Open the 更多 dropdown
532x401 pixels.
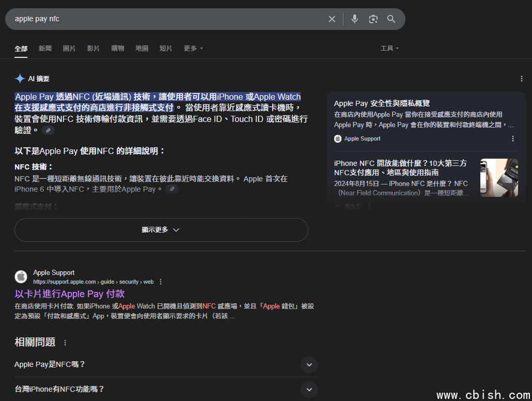[x=193, y=49]
